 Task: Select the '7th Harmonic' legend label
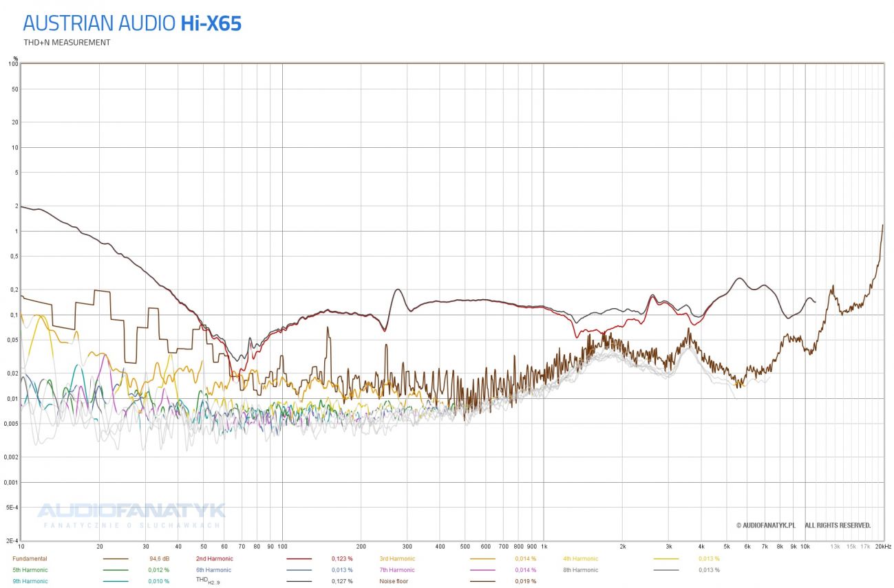point(398,570)
